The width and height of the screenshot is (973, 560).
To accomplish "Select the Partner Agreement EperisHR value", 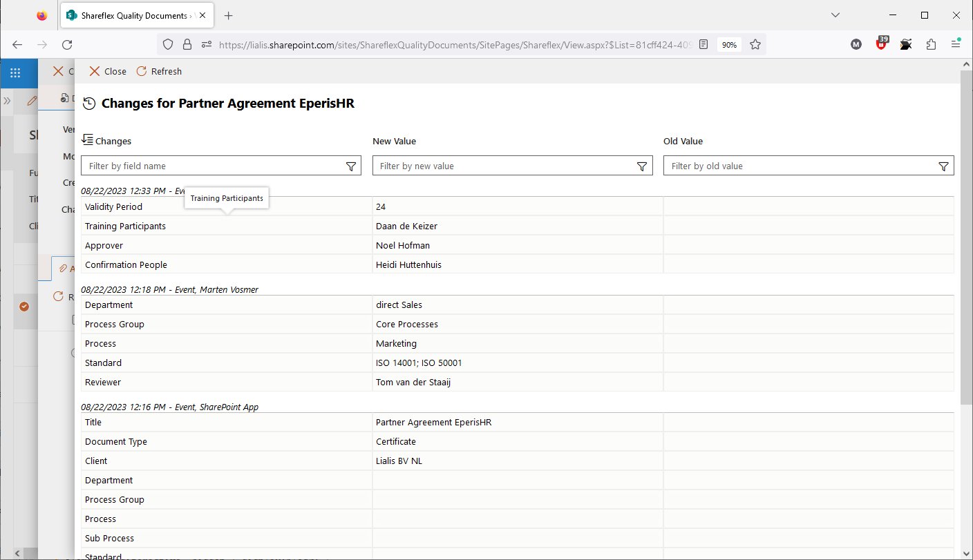I will pos(433,422).
